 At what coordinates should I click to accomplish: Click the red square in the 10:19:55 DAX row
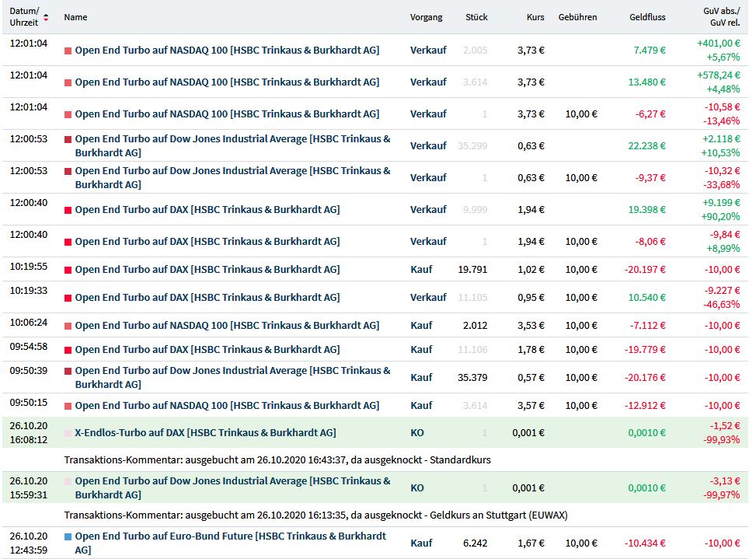click(x=68, y=270)
